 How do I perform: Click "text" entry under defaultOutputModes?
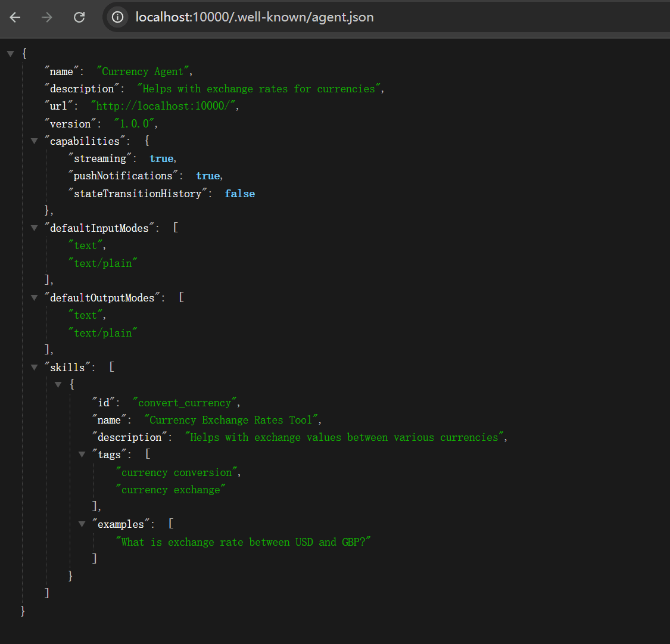point(85,315)
